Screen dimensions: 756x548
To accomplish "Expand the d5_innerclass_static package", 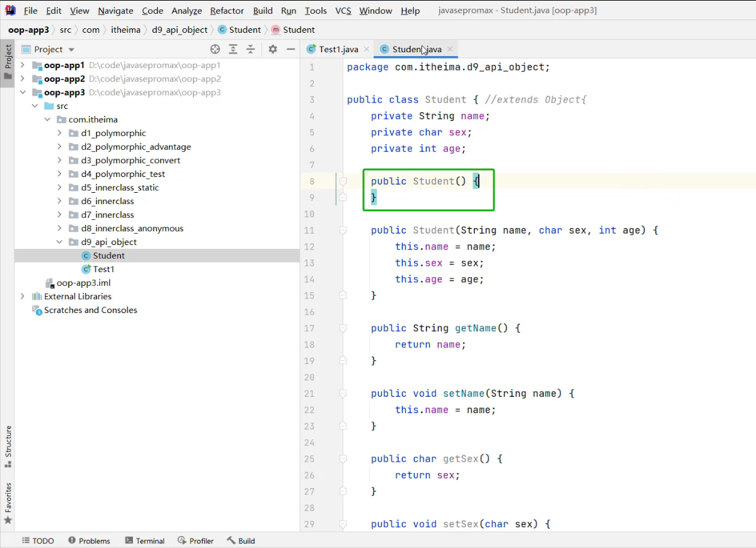I will (60, 188).
